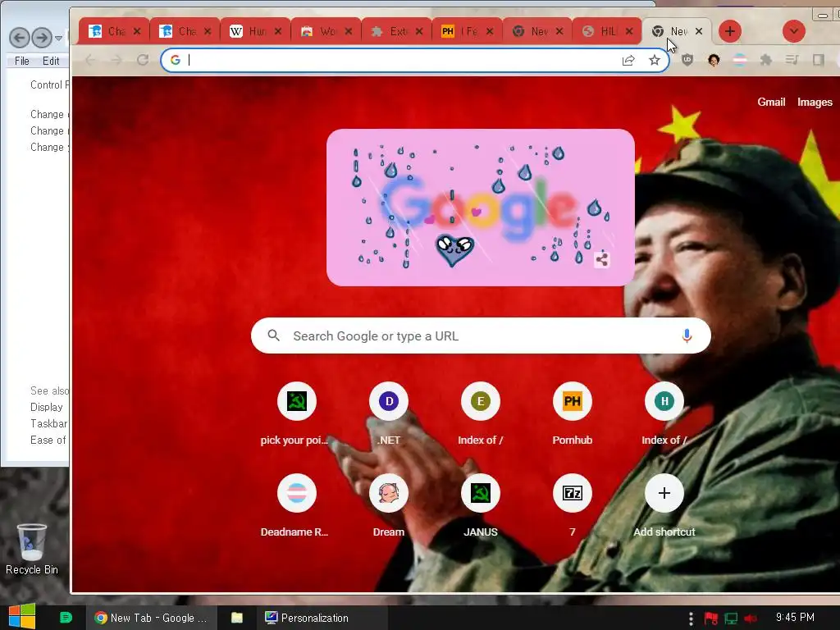Image resolution: width=840 pixels, height=630 pixels.
Task: Click Control Panel Home link
Action: tap(49, 84)
